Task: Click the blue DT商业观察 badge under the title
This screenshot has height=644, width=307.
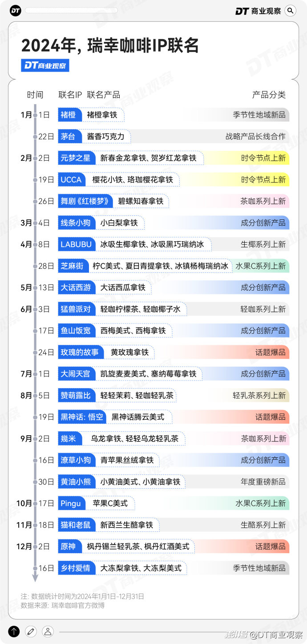Action: click(x=45, y=65)
